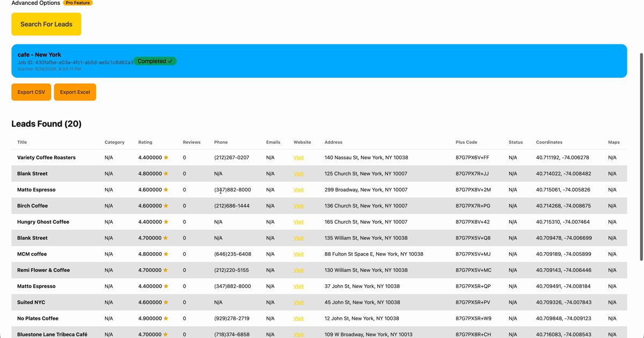The image size is (644, 338).
Task: Click the Plus Code column header
Action: (466, 142)
